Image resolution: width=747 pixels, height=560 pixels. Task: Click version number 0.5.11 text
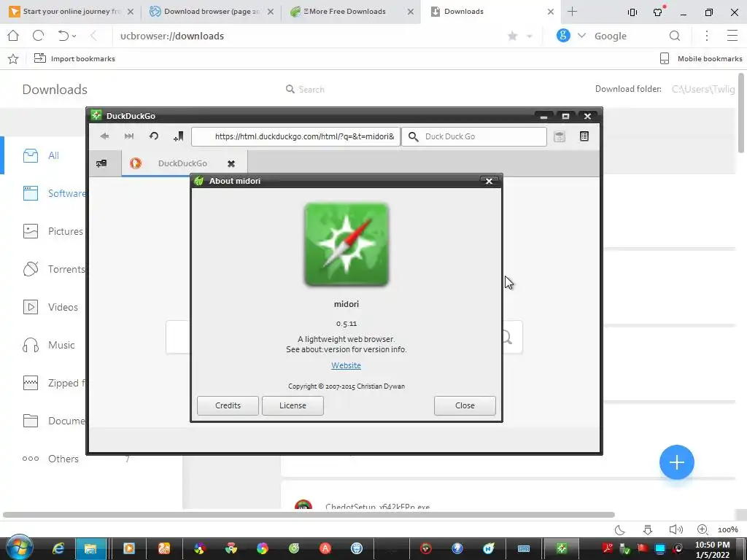click(x=347, y=324)
